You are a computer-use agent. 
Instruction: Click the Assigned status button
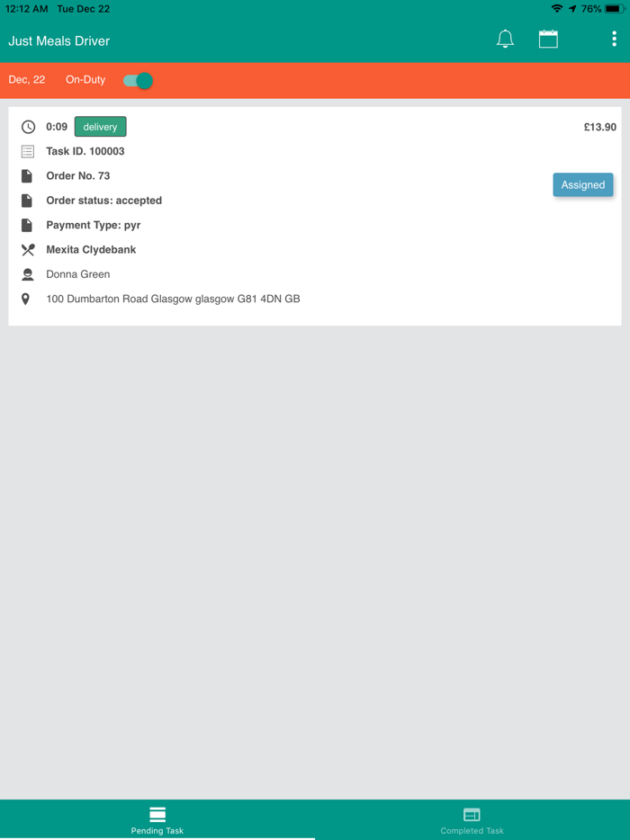[x=583, y=184]
